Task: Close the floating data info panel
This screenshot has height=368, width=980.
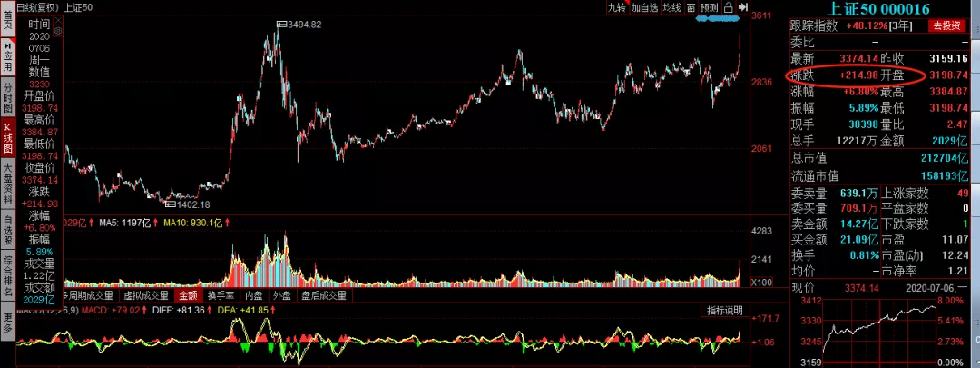Action: 58,19
